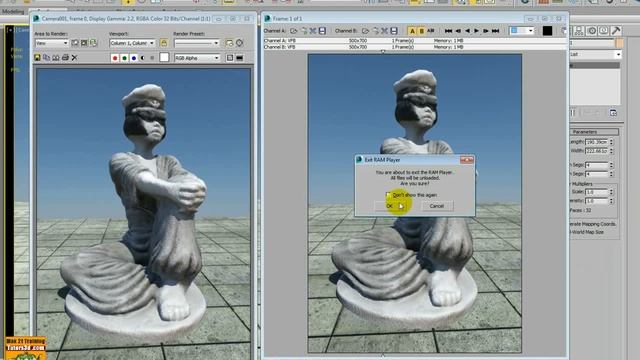
Task: Toggle UI Overlay icon in render window
Action: 230,58
